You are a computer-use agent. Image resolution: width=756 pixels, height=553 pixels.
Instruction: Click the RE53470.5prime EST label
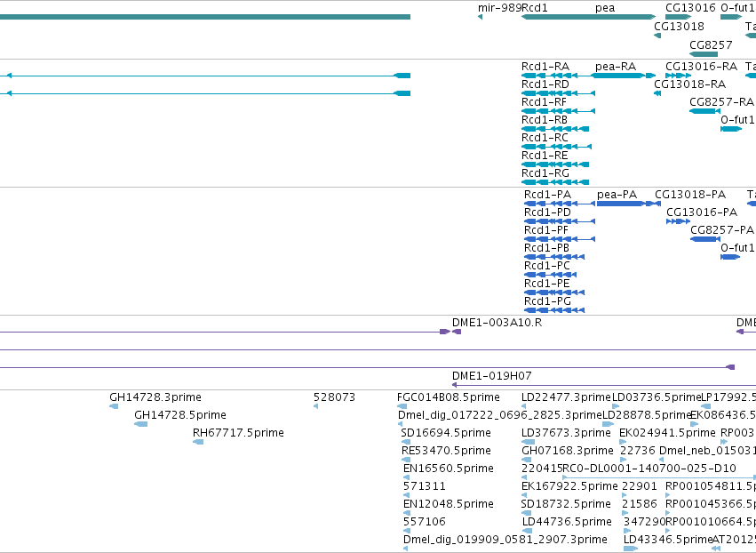click(446, 451)
